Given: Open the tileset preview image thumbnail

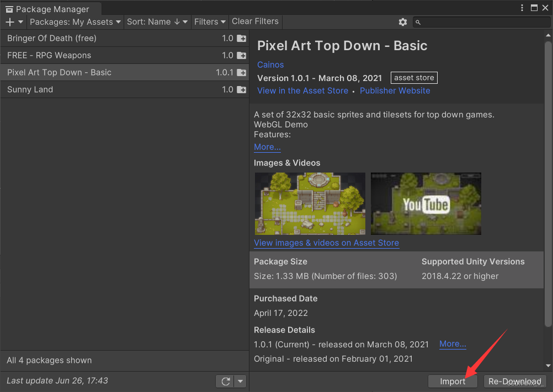Looking at the screenshot, I should [310, 203].
